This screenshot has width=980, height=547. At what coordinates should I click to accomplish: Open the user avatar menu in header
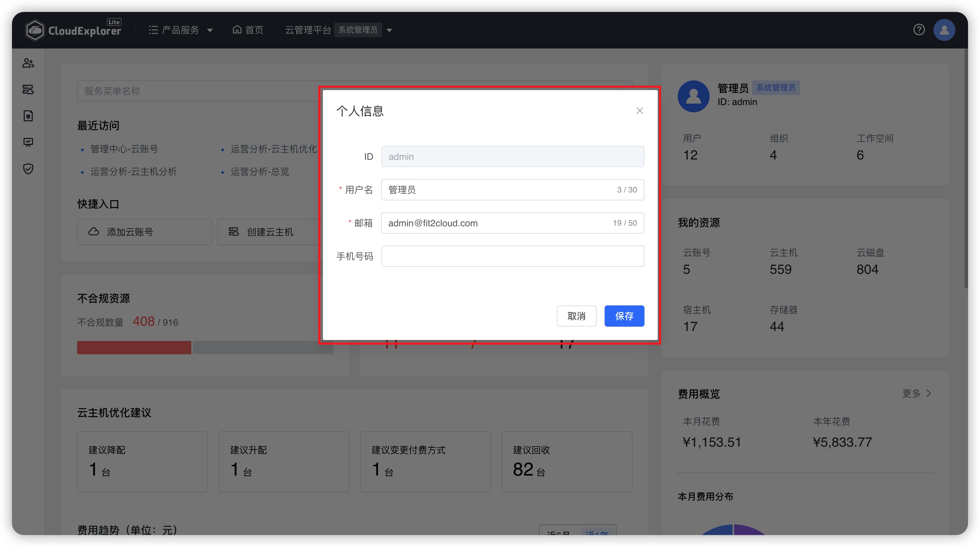[944, 30]
